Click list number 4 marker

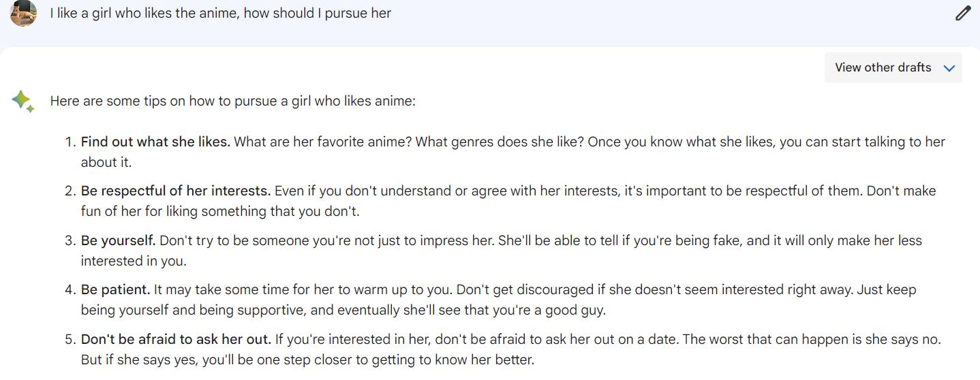tap(70, 289)
